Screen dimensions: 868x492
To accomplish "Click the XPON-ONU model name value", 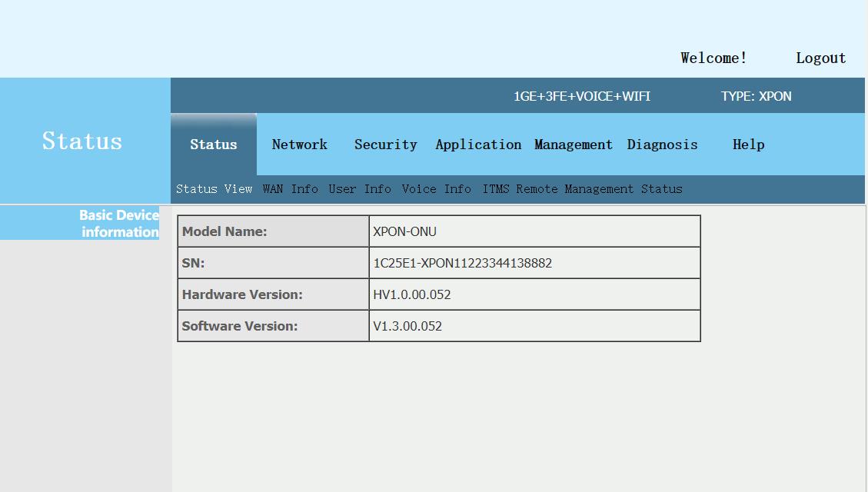I will point(404,231).
